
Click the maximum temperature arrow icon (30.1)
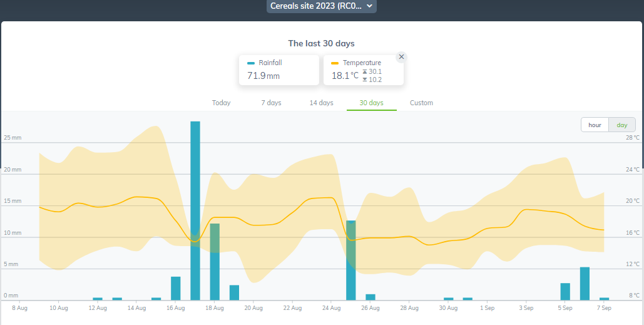coord(365,71)
